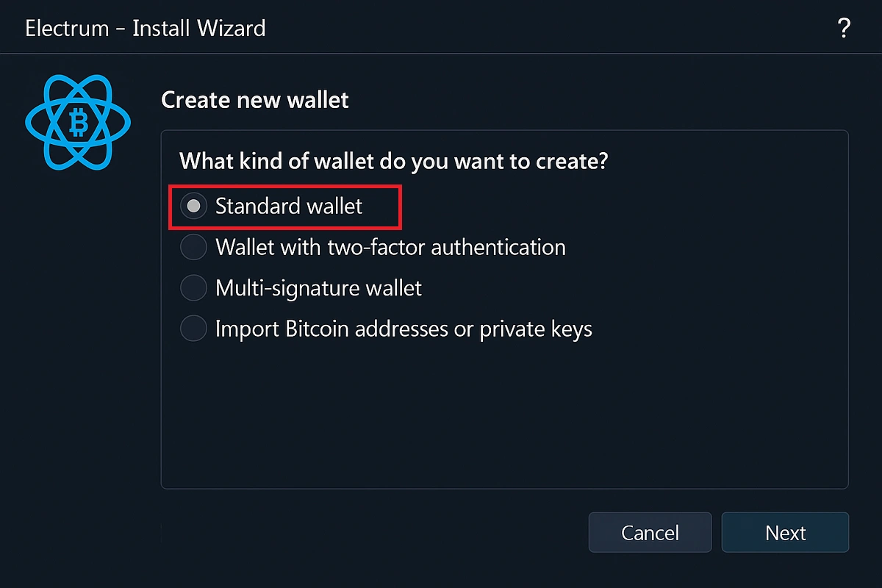Open help via the question mark icon
882x588 pixels.
[x=844, y=29]
